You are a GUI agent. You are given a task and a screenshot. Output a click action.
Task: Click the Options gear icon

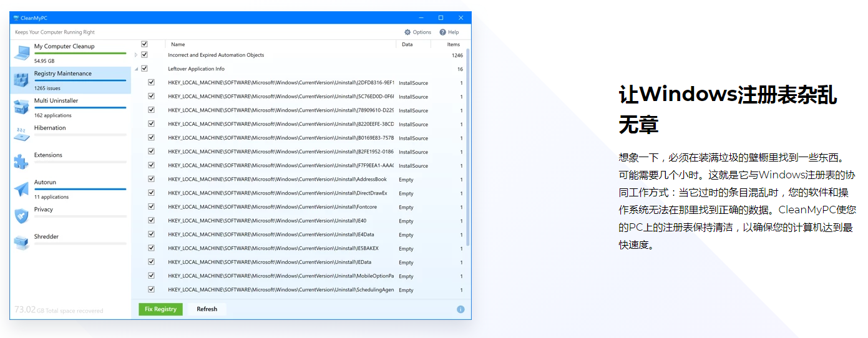pyautogui.click(x=407, y=32)
